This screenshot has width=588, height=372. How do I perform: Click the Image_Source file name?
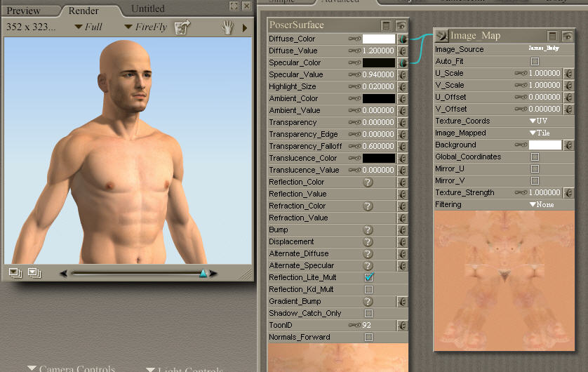[x=542, y=49]
